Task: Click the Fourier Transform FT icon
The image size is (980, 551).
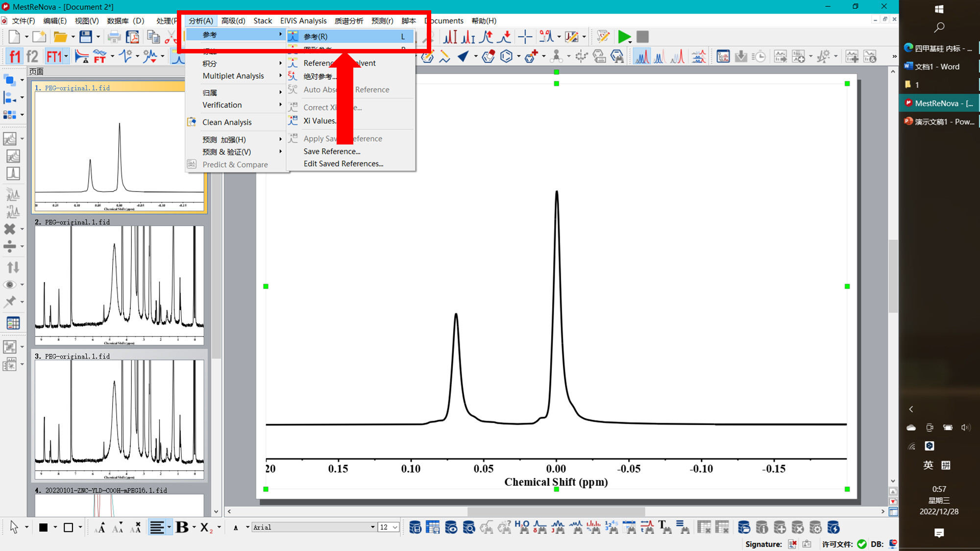Action: coord(100,56)
